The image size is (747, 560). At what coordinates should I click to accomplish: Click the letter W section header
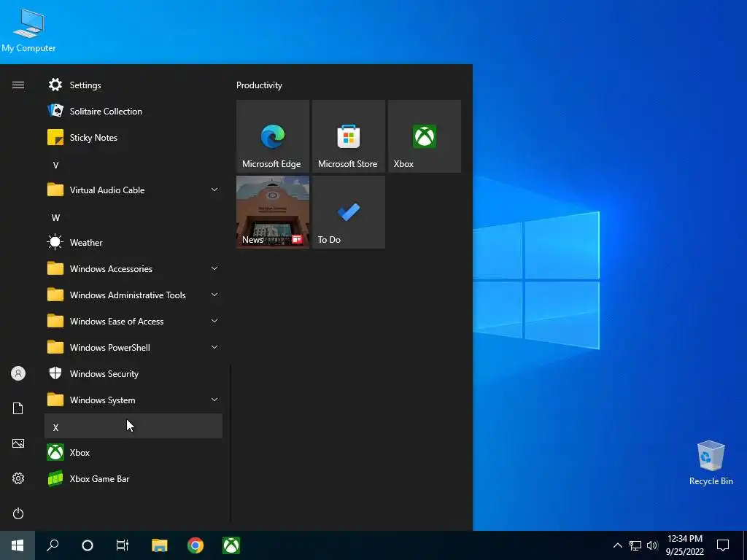[133, 217]
